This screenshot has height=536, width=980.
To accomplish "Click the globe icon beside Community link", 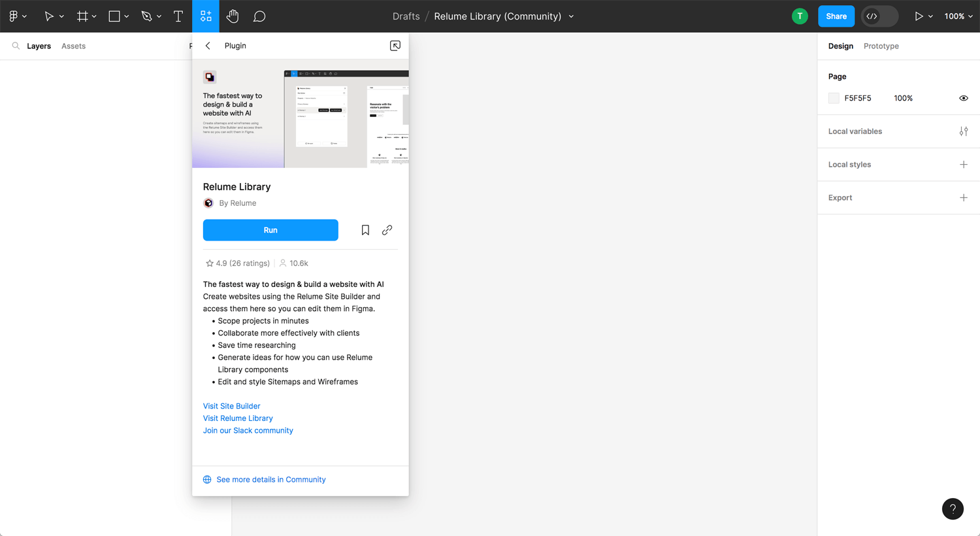I will pyautogui.click(x=207, y=480).
